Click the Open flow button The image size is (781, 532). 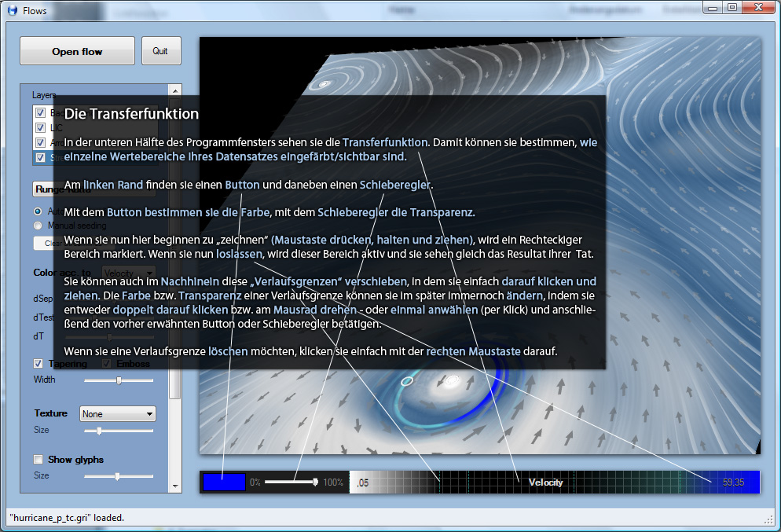77,51
